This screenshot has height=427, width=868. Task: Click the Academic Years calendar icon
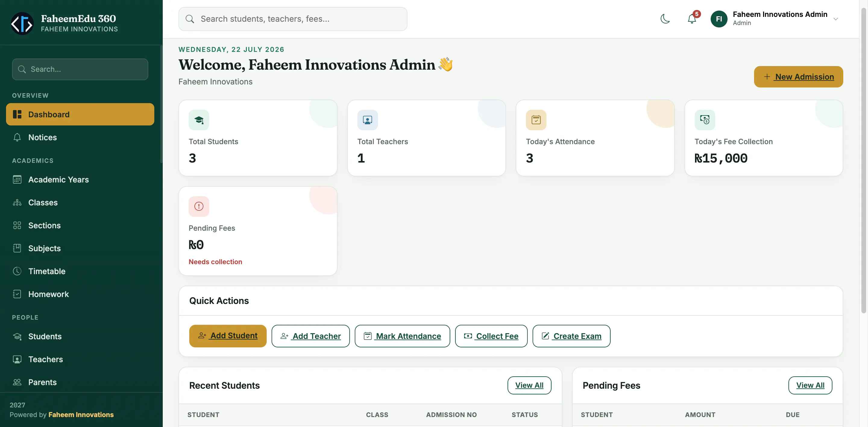pyautogui.click(x=17, y=180)
